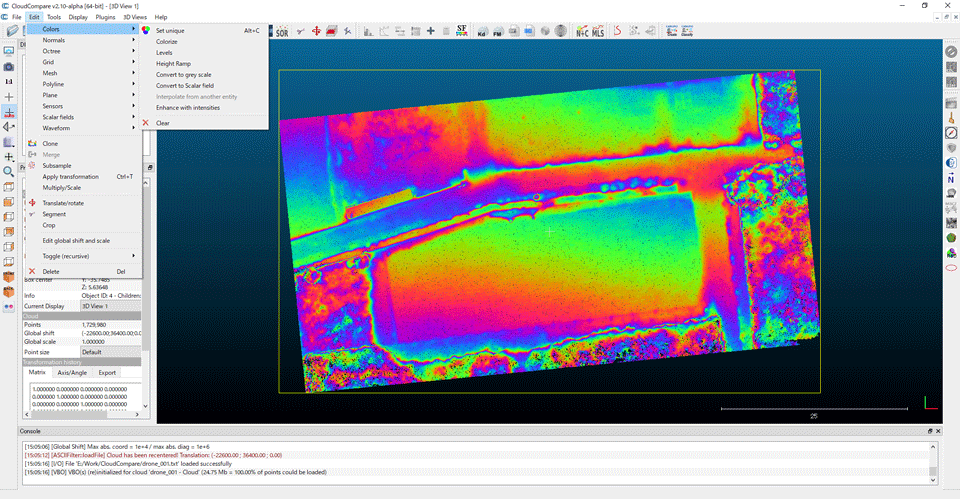Click the CANUPO Train toolbar icon

coord(672,31)
